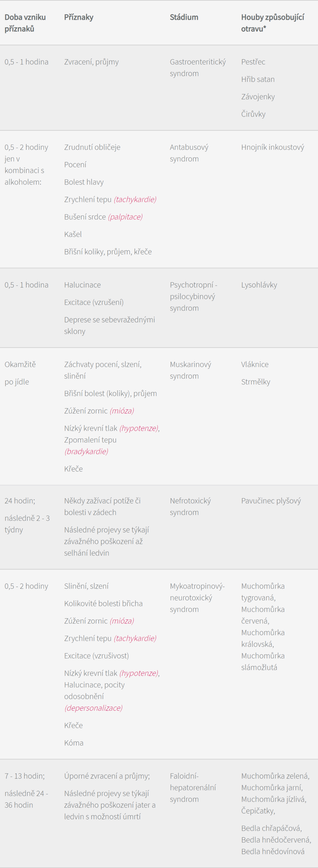The width and height of the screenshot is (318, 868).
Task: Click the "Houby způsobující otravu*" header
Action: click(x=272, y=23)
